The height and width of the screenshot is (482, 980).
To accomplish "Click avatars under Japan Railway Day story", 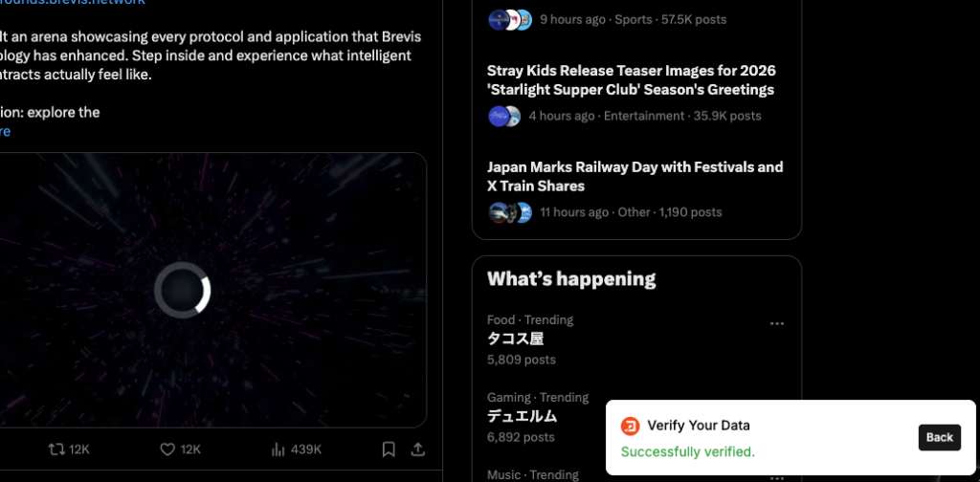I will pos(510,212).
